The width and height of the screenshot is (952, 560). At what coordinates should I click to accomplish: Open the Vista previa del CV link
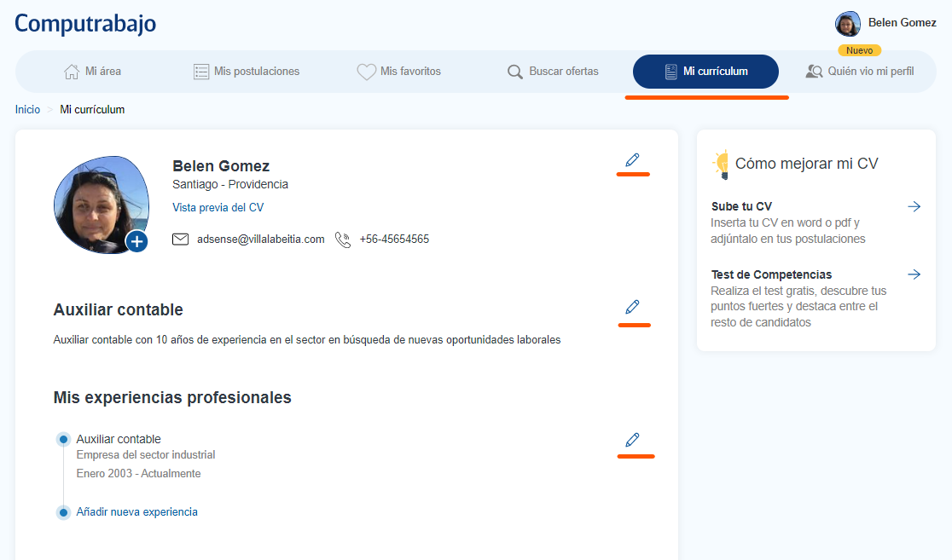tap(218, 207)
